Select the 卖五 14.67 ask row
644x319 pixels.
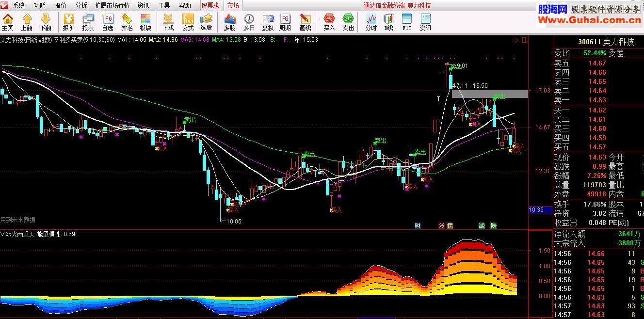[x=598, y=63]
